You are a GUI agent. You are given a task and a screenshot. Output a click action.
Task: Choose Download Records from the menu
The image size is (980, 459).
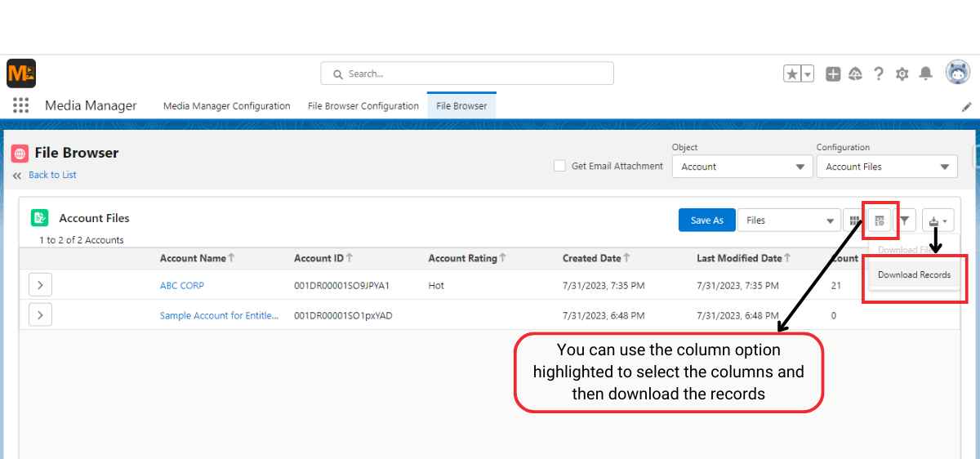pyautogui.click(x=914, y=275)
